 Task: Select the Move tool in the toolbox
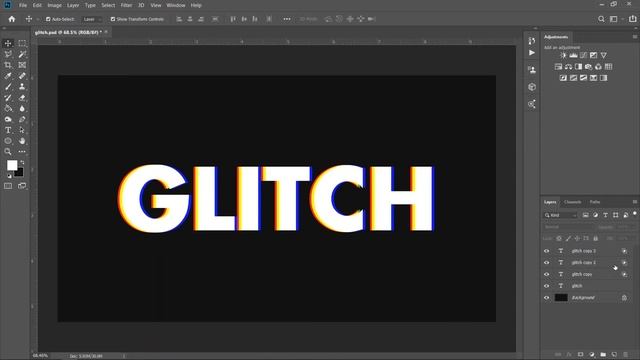(x=8, y=43)
